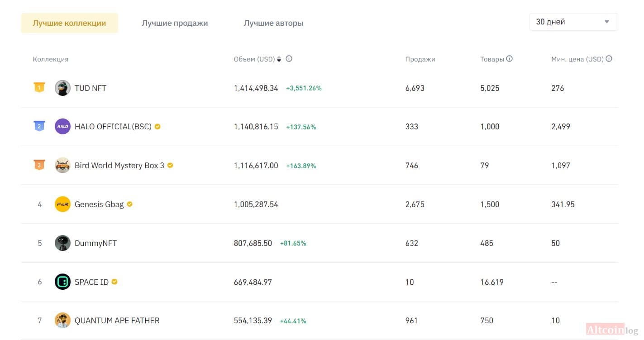Open the HALO OFFICIAL(BSC) purple logo
This screenshot has width=644, height=340.
click(x=62, y=127)
